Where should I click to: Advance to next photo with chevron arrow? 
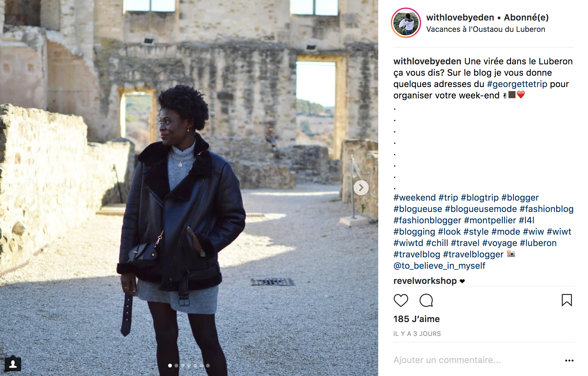click(x=361, y=188)
